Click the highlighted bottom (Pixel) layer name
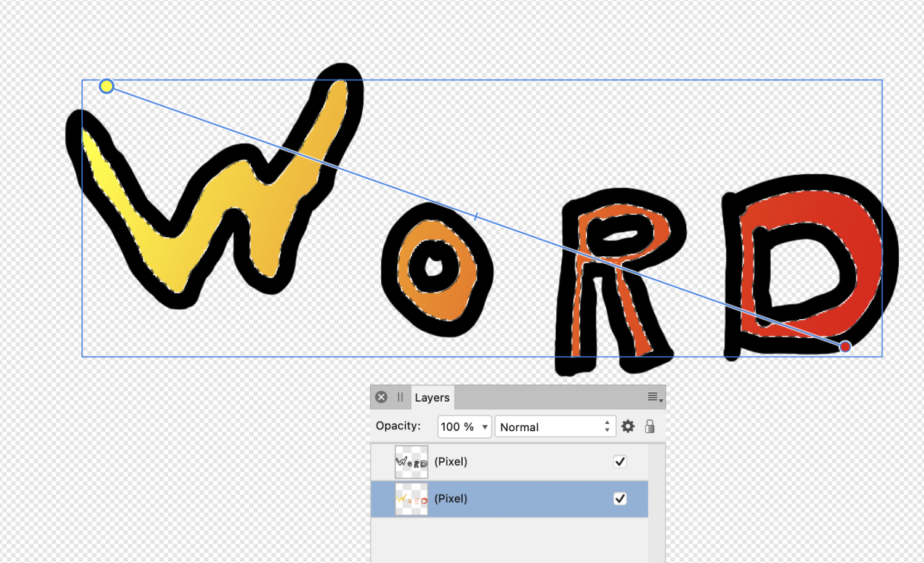This screenshot has height=563, width=924. click(x=451, y=498)
